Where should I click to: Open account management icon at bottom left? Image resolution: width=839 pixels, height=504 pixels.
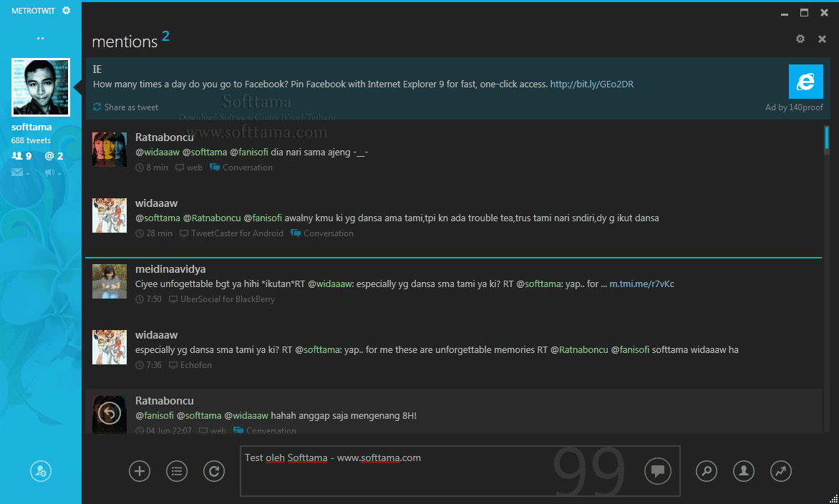point(40,471)
